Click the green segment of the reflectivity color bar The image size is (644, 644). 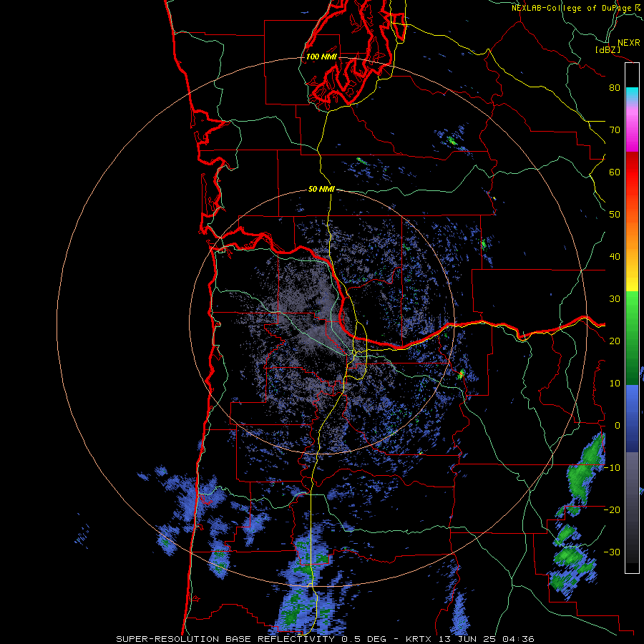coord(632,338)
